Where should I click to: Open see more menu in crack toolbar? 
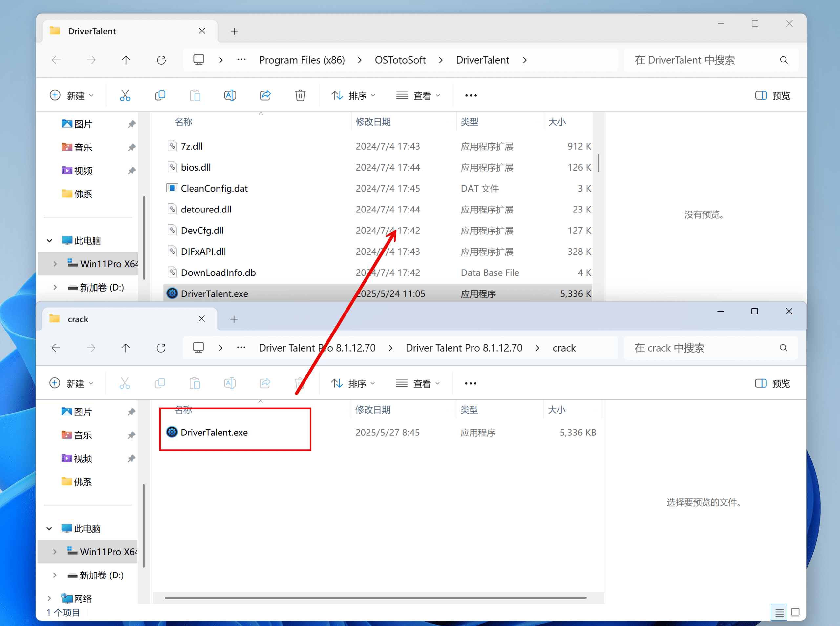click(x=471, y=383)
